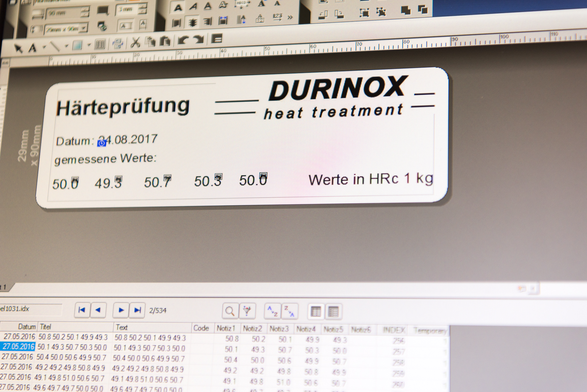Center-align the text
The image size is (587, 392).
coord(192,22)
